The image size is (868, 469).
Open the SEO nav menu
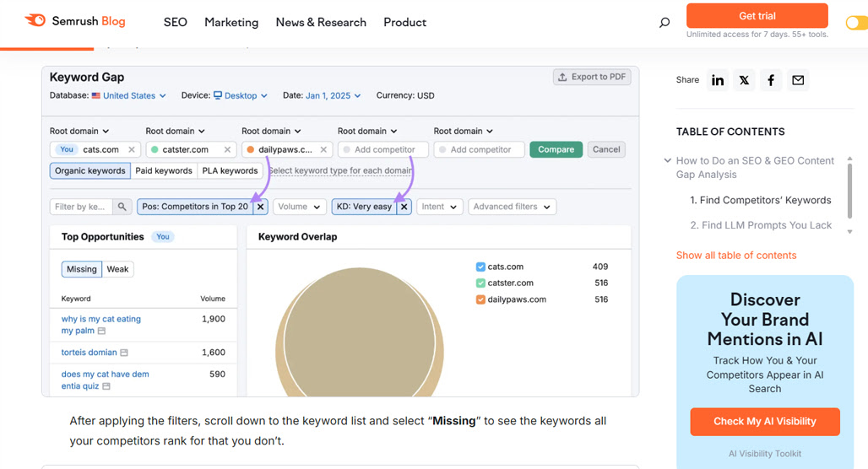point(176,22)
